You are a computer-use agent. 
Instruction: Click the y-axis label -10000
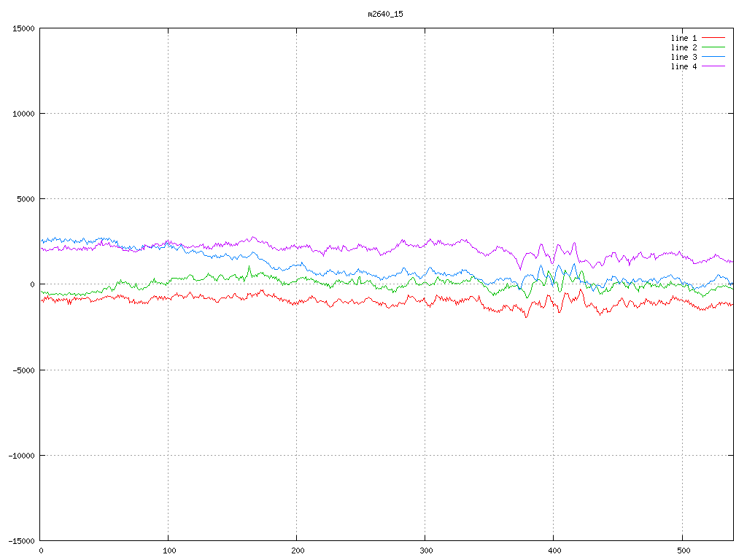tap(21, 456)
